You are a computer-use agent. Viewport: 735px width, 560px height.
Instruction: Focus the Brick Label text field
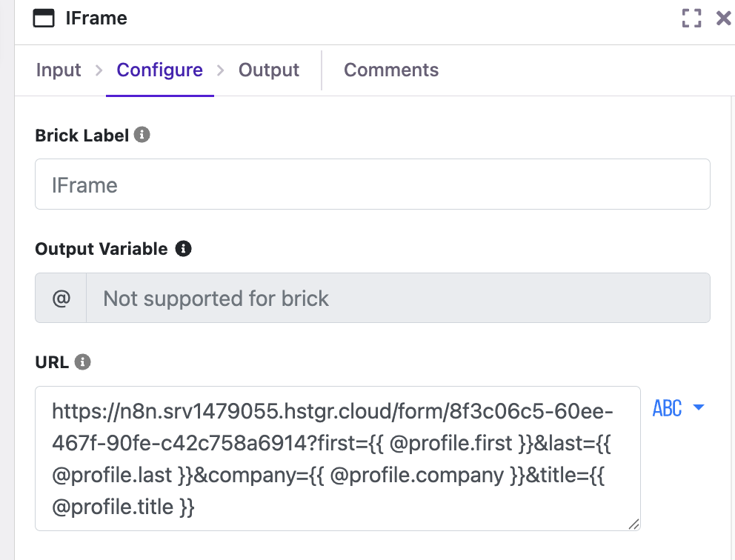tap(372, 184)
